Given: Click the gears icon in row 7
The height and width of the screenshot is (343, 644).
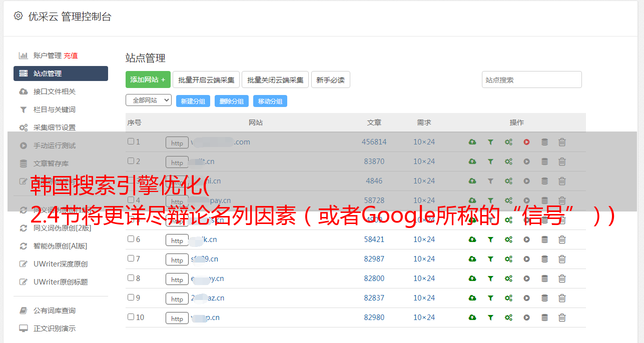Looking at the screenshot, I should 508,259.
